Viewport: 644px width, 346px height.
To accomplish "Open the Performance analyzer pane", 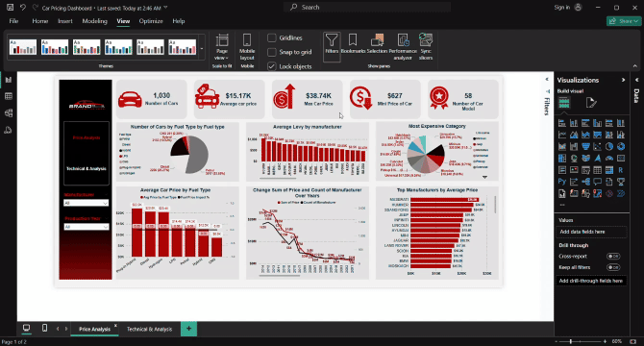I will 403,47.
